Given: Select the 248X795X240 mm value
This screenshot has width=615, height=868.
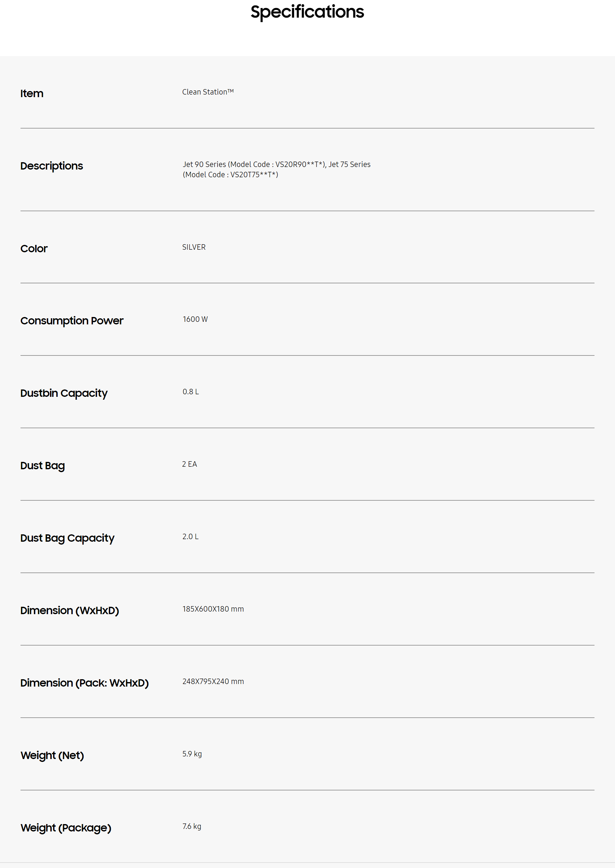Looking at the screenshot, I should pyautogui.click(x=213, y=681).
